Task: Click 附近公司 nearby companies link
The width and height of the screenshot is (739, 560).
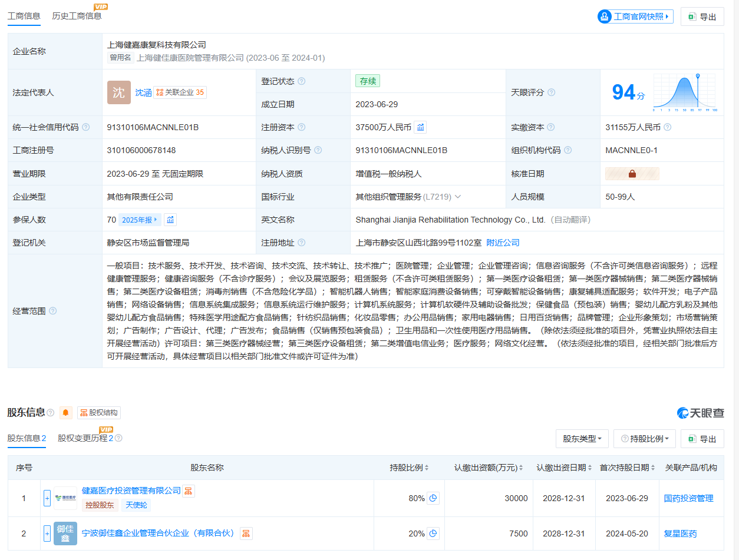Action: pyautogui.click(x=503, y=243)
